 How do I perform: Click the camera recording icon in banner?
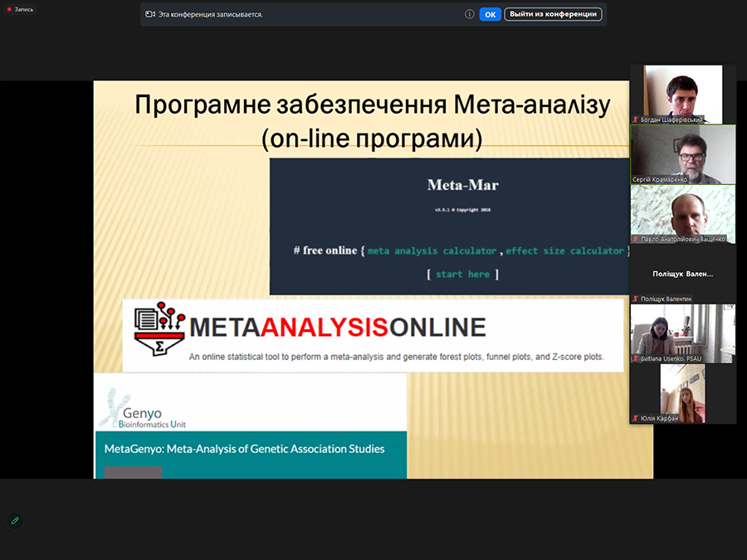click(150, 14)
